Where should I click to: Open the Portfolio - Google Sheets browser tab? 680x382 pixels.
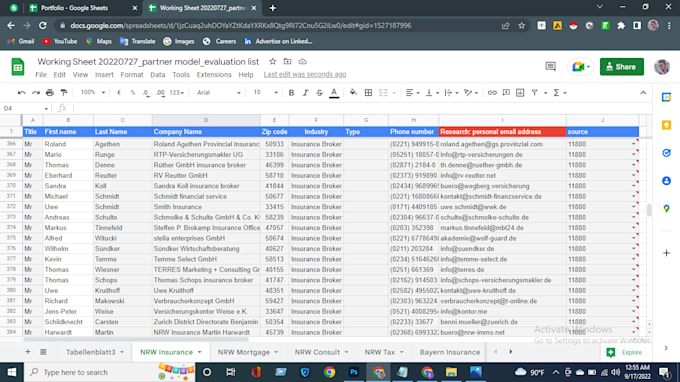(x=82, y=8)
